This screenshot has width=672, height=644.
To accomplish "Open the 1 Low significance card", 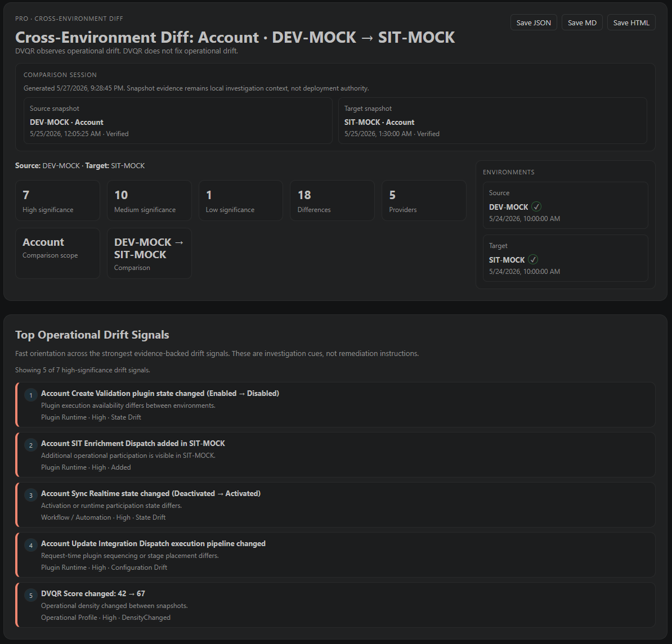I will tap(241, 200).
